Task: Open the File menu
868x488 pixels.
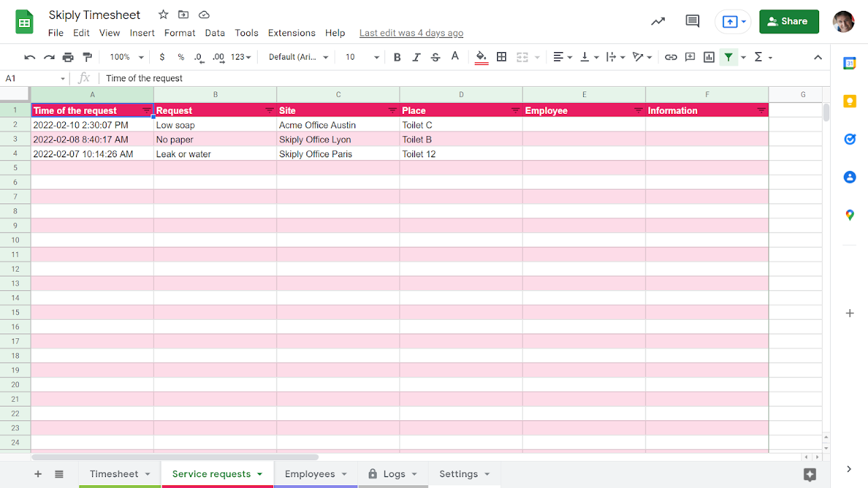Action: (x=56, y=33)
